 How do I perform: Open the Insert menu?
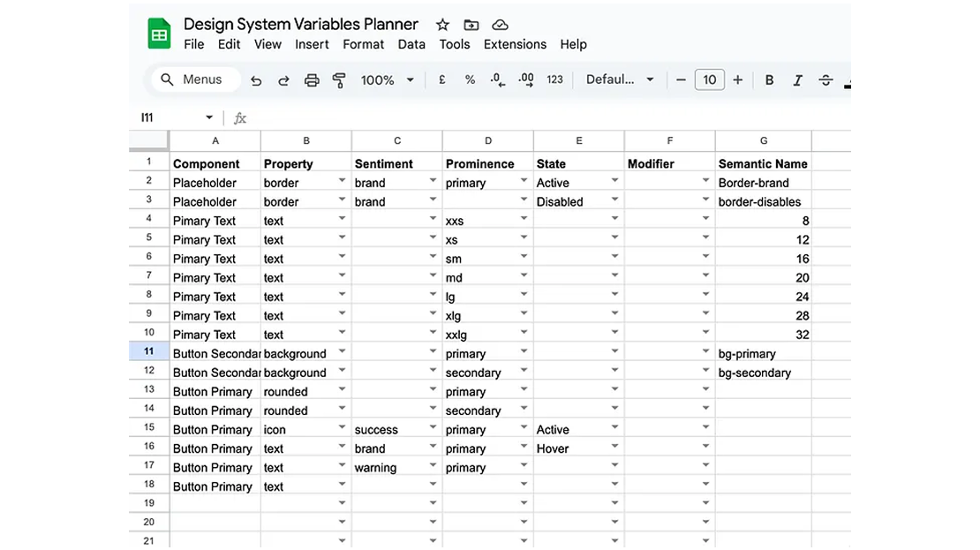coord(312,44)
